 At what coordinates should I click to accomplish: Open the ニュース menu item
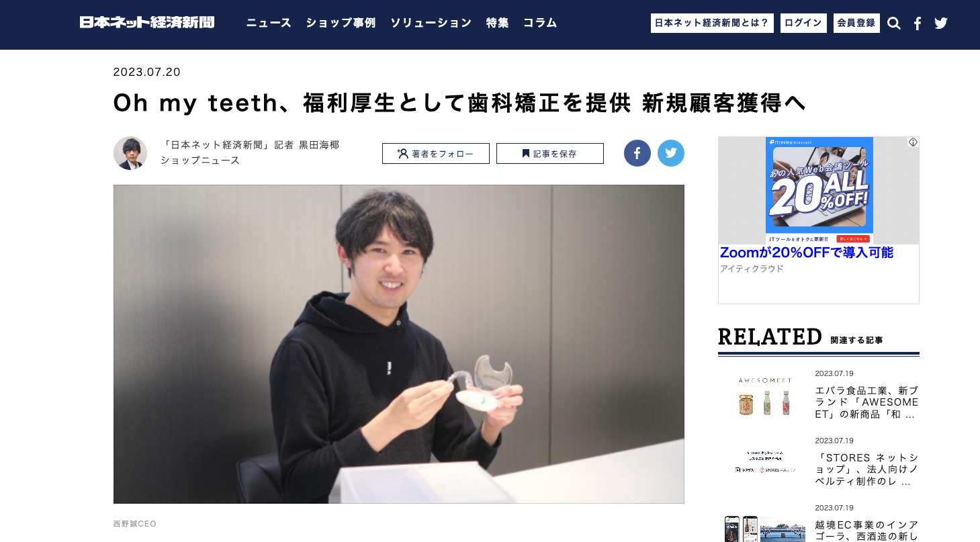[269, 23]
